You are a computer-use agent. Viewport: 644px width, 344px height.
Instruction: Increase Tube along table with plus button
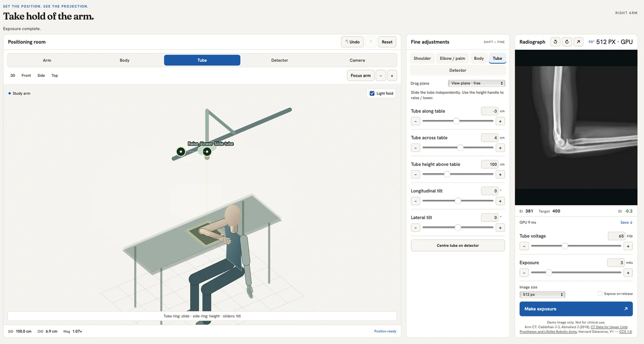pos(500,121)
